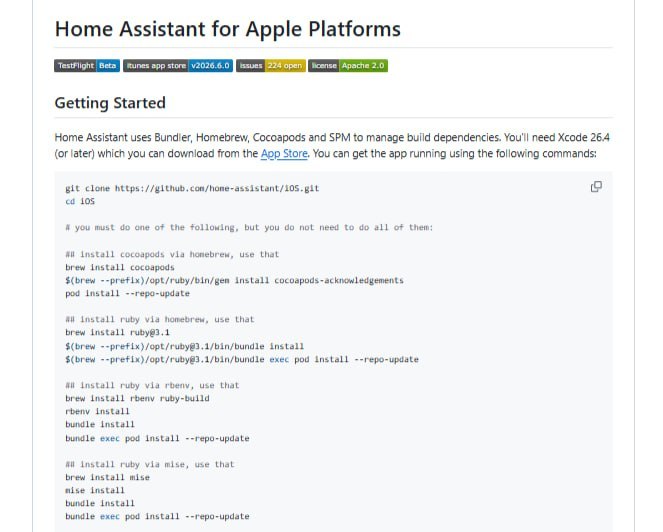Image resolution: width=663 pixels, height=532 pixels.
Task: Click the ruby@3.1 'bundle install' line
Action: point(184,346)
